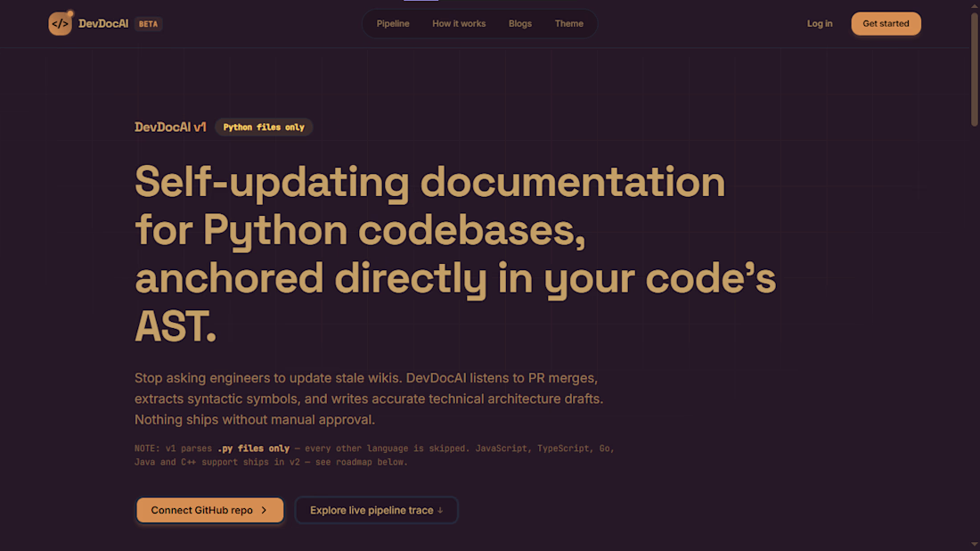Click the paragraph starting 'Stop asking engineers'
The image size is (980, 551).
coord(369,399)
